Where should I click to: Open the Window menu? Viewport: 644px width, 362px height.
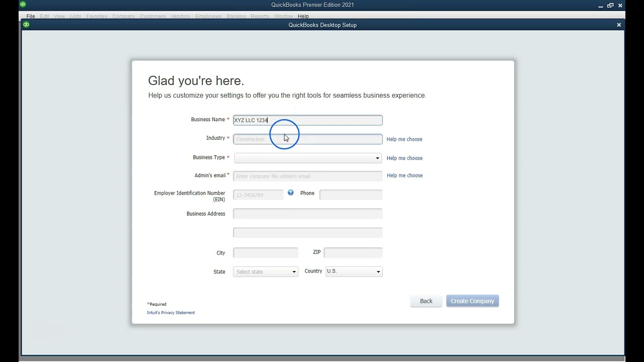click(284, 16)
